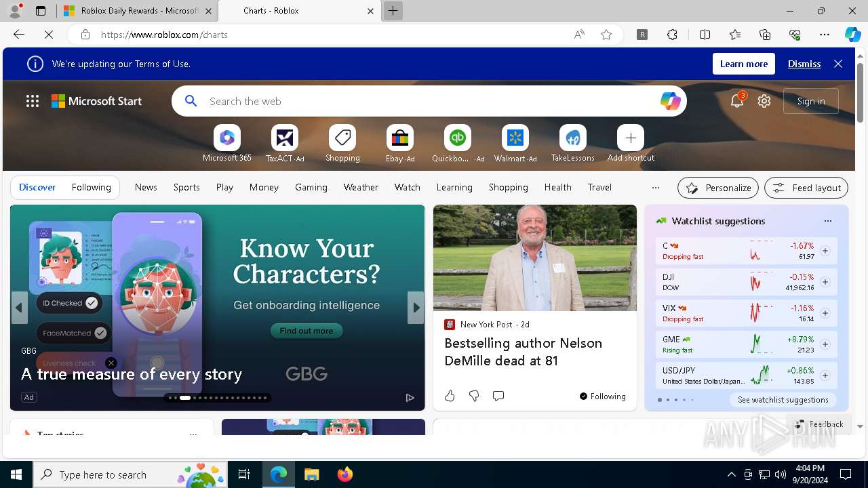Image resolution: width=868 pixels, height=488 pixels.
Task: Open Copilot sidebar in Edge toolbar
Action: [852, 35]
